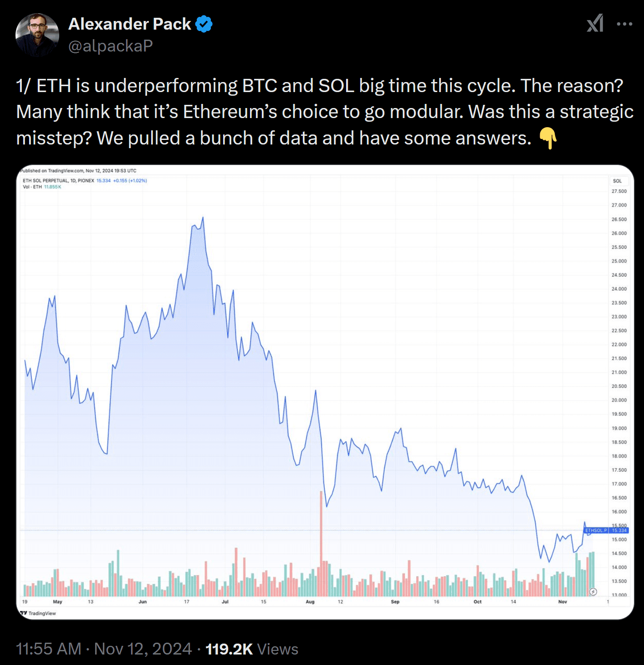Open the Alexander Pack display name link
644x665 pixels.
click(x=130, y=24)
